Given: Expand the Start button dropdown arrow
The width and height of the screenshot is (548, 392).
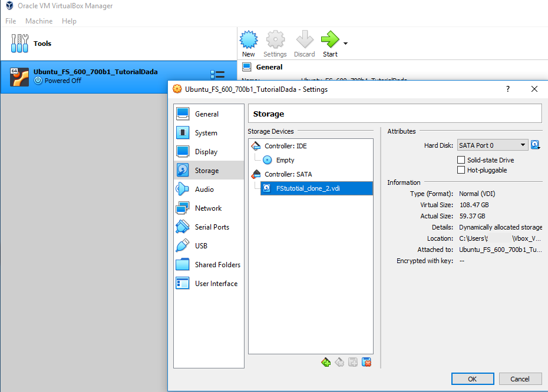Looking at the screenshot, I should 345,44.
